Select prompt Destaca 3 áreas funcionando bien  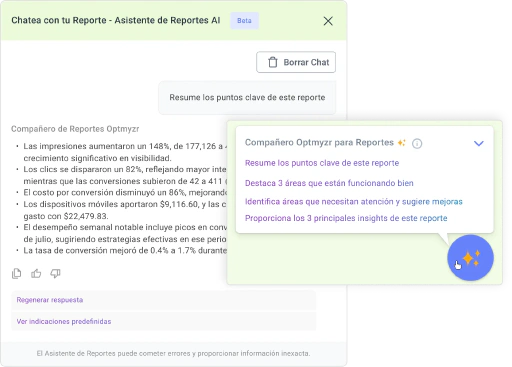(x=329, y=183)
